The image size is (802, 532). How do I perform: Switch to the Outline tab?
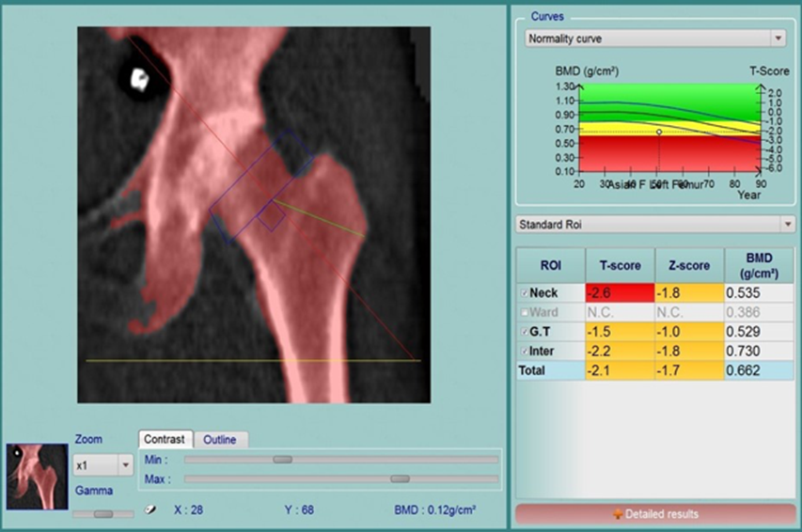click(x=220, y=440)
